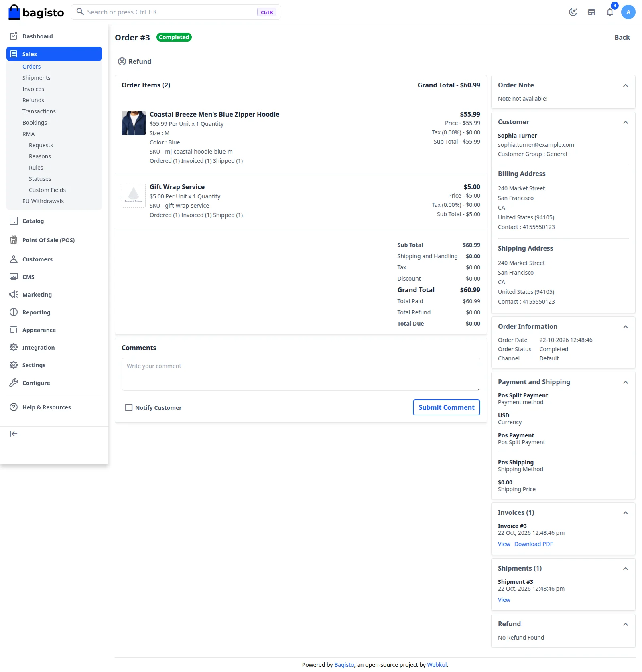This screenshot has height=672, width=642.
Task: Collapse the Order Information panel
Action: (625, 327)
